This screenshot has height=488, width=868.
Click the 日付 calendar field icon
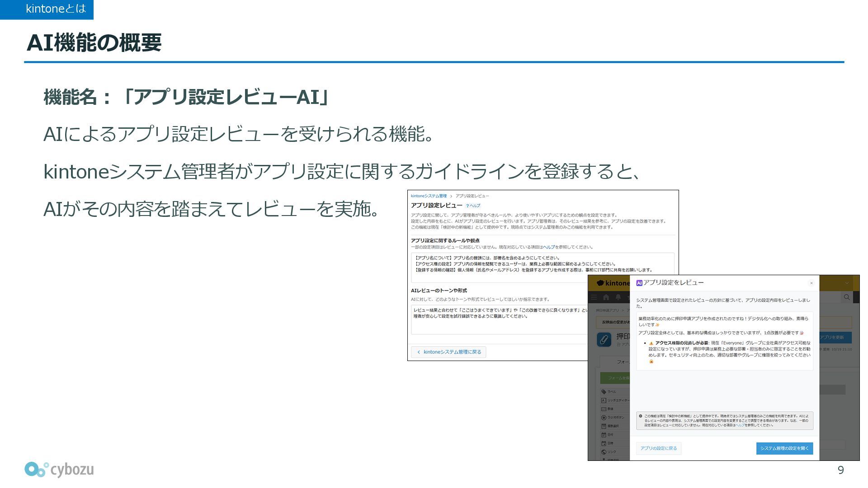[x=604, y=435]
